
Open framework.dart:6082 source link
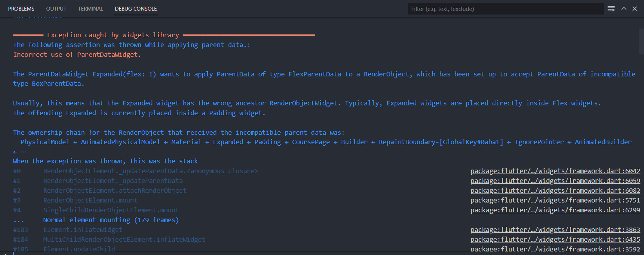[x=555, y=190]
